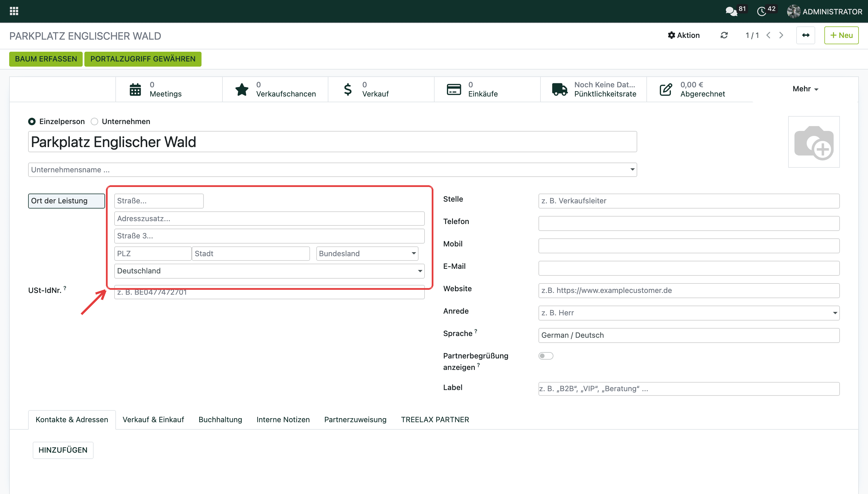This screenshot has height=494, width=868.
Task: Click the Website input field
Action: pos(689,290)
